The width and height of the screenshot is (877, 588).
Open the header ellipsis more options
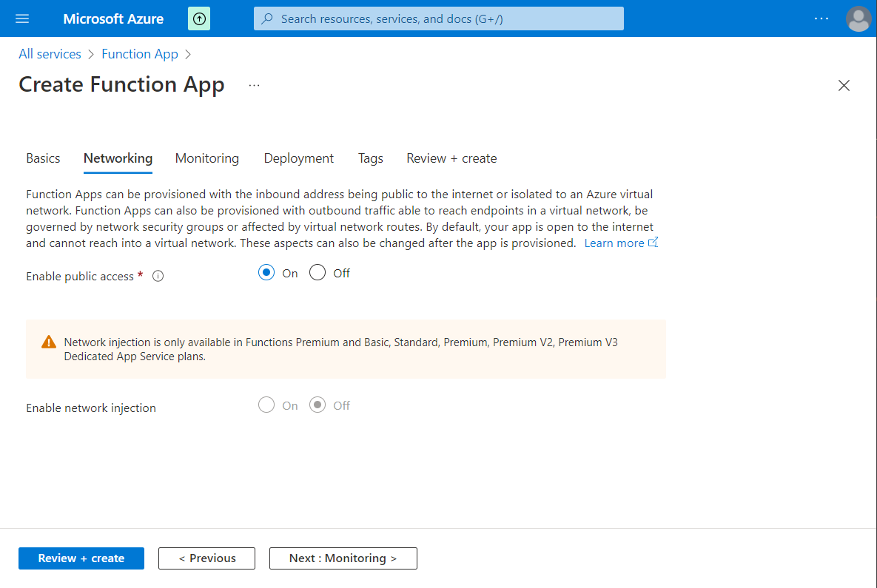click(x=821, y=18)
